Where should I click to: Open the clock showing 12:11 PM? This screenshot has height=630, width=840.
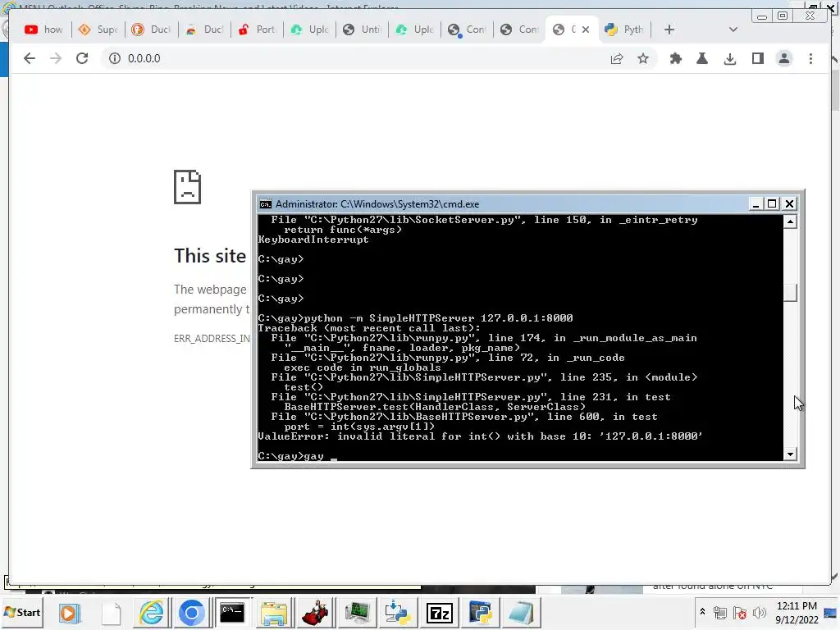797,612
